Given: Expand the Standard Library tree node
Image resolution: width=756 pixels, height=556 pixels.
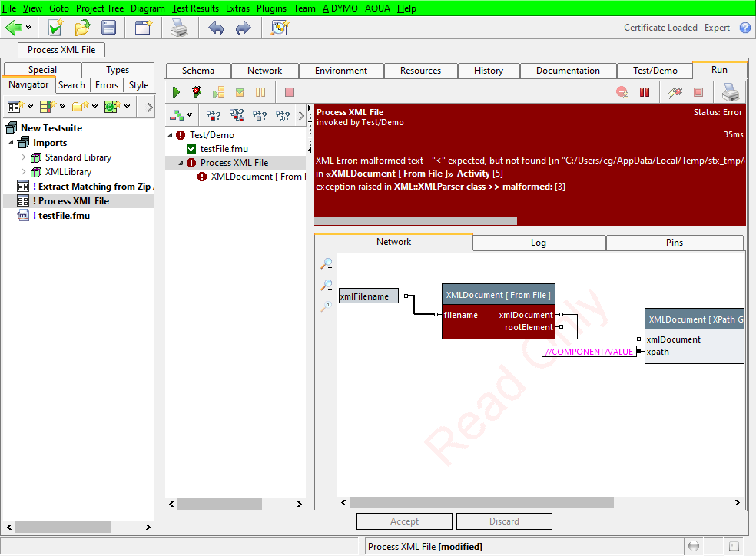Looking at the screenshot, I should pyautogui.click(x=24, y=157).
